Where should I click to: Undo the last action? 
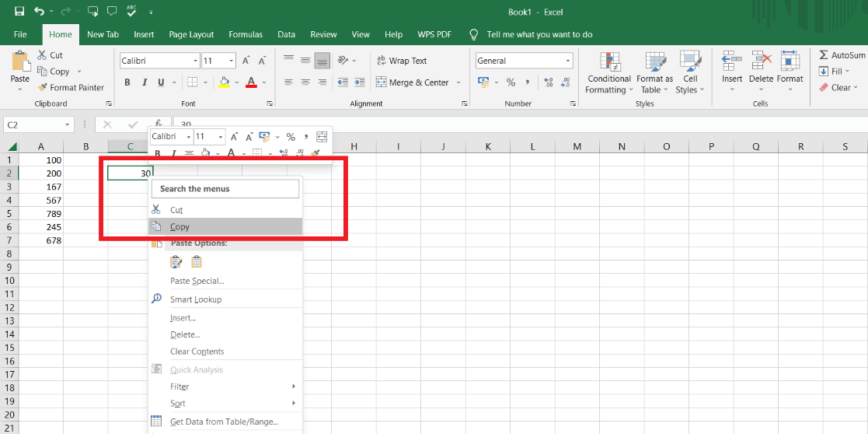pos(39,11)
